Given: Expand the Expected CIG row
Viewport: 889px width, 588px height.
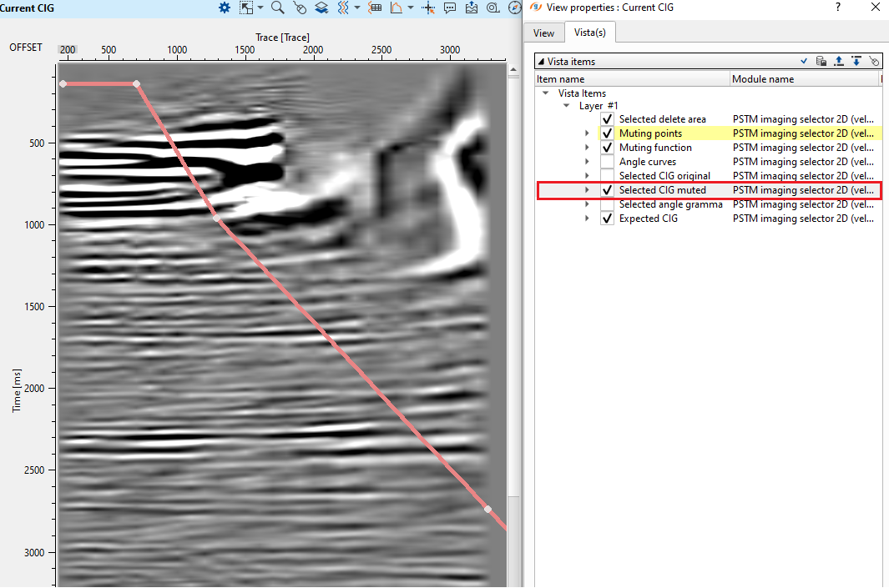Looking at the screenshot, I should 587,218.
